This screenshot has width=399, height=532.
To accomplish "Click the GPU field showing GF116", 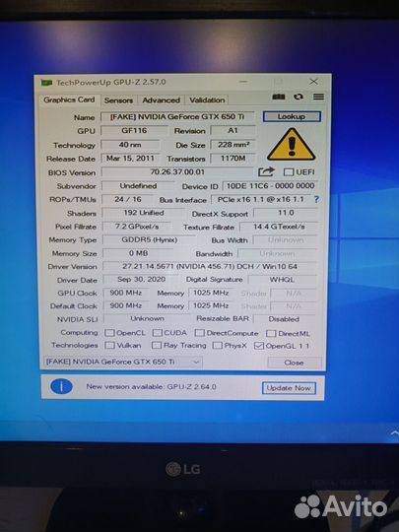I will click(x=134, y=131).
